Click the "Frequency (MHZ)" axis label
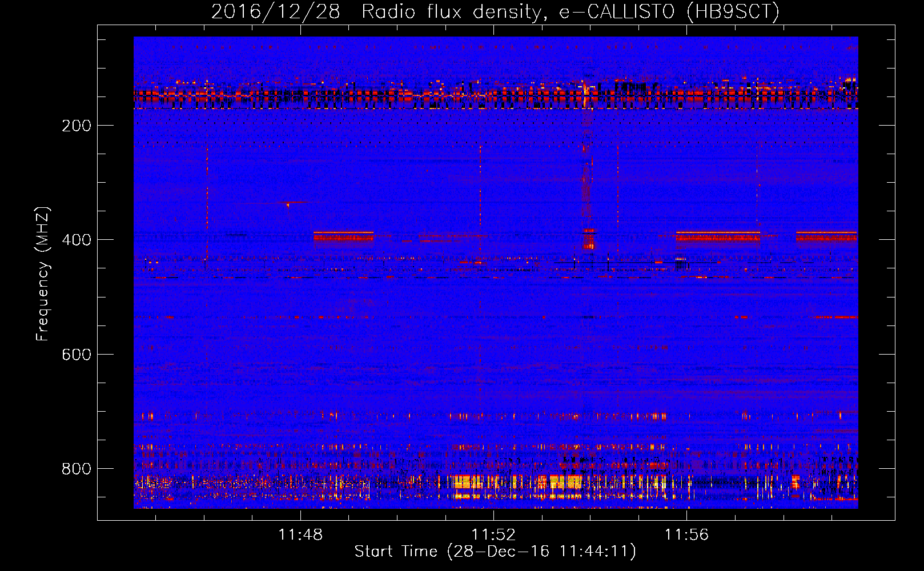Viewport: 924px width, 571px height. 43,274
